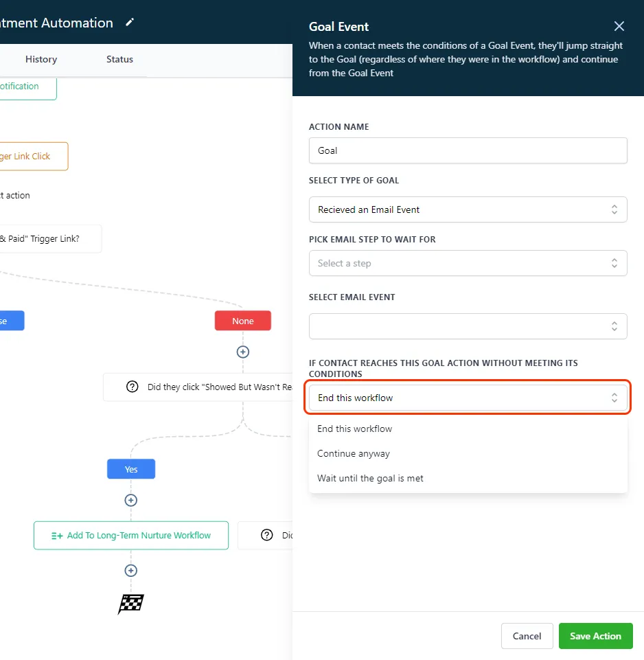The image size is (644, 660).
Task: Click the pencil edit icon beside workflow title
Action: (x=130, y=23)
